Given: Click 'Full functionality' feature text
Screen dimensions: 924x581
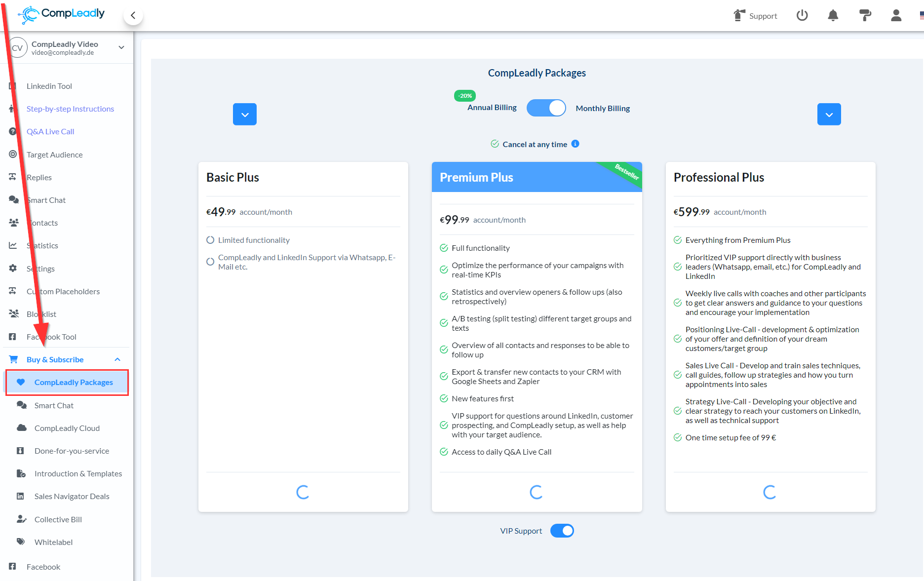Looking at the screenshot, I should coord(481,248).
